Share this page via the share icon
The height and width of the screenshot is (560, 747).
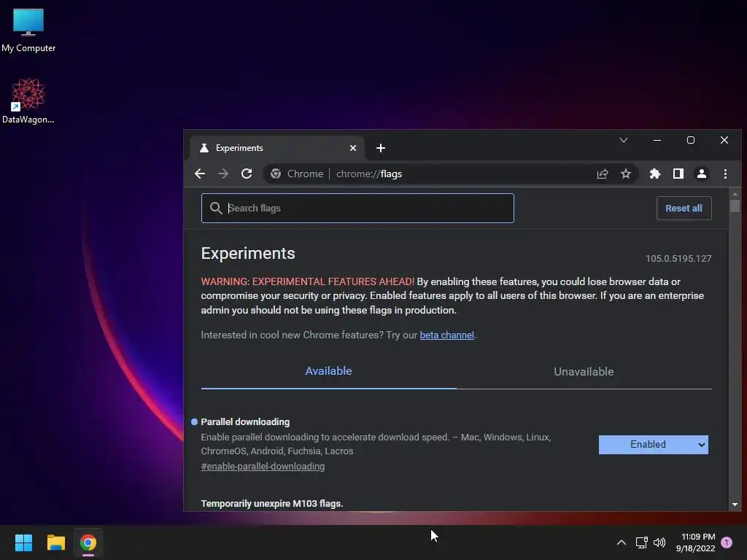(x=603, y=174)
